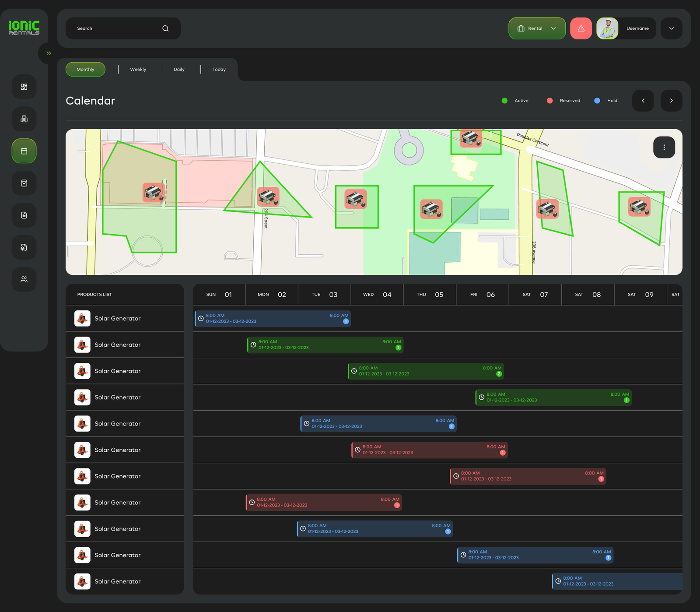Screen dimensions: 700x612
Task: Open the file-with-box icon in sidebar
Action: (x=24, y=247)
